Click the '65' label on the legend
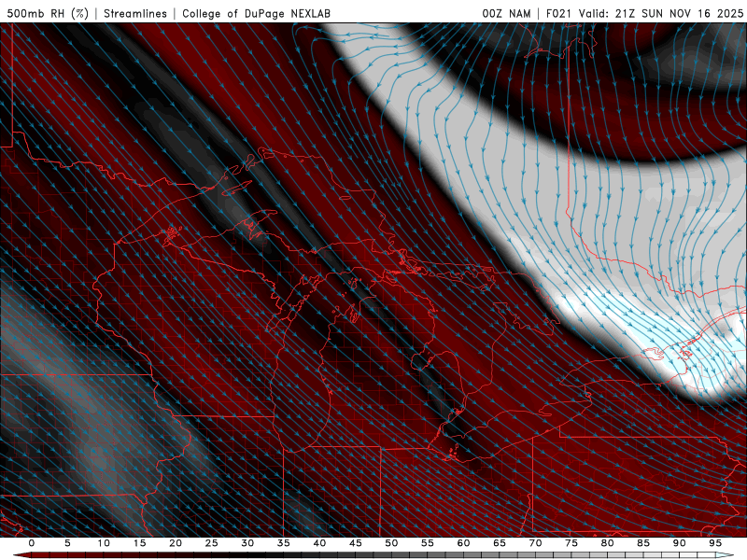Image resolution: width=747 pixels, height=560 pixels. [500, 543]
